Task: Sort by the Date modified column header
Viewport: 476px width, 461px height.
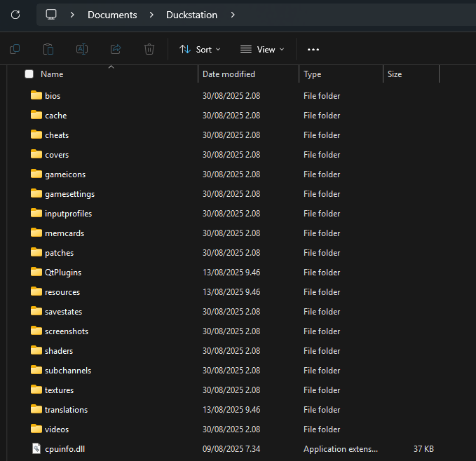Action: (x=229, y=74)
